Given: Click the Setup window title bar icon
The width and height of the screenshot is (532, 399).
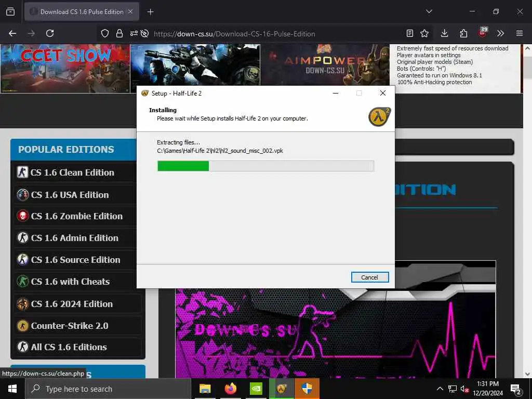Looking at the screenshot, I should [x=145, y=94].
